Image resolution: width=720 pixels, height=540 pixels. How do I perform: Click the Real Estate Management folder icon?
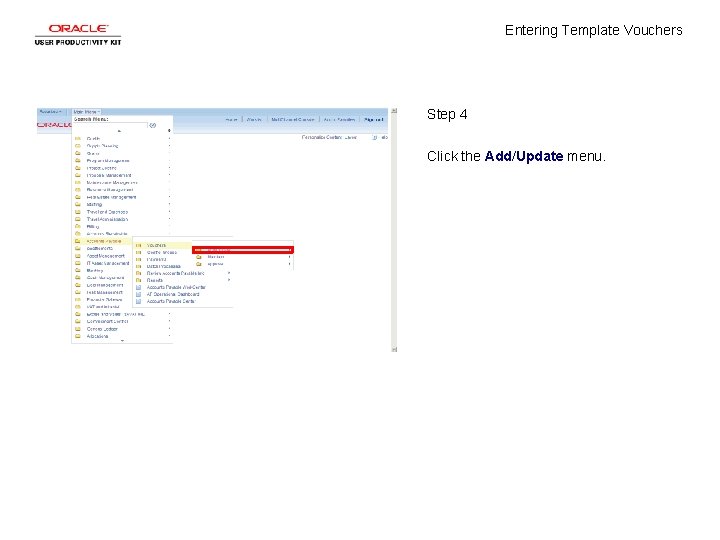(78, 197)
